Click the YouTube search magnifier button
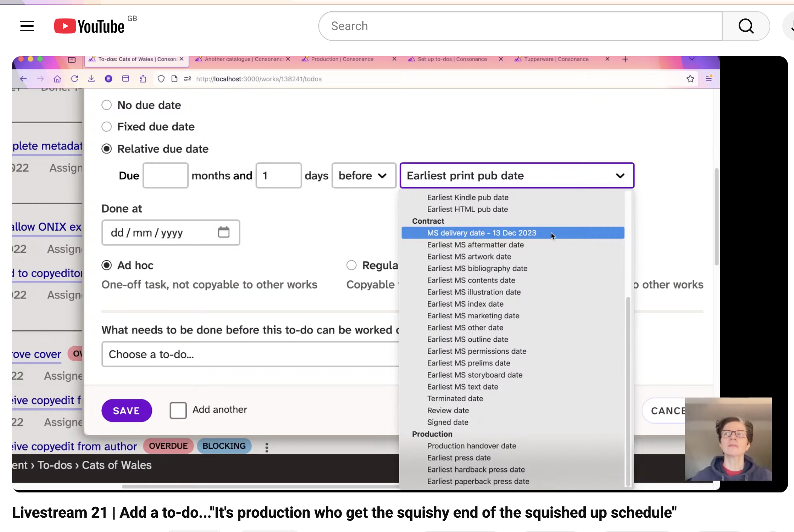 746,26
